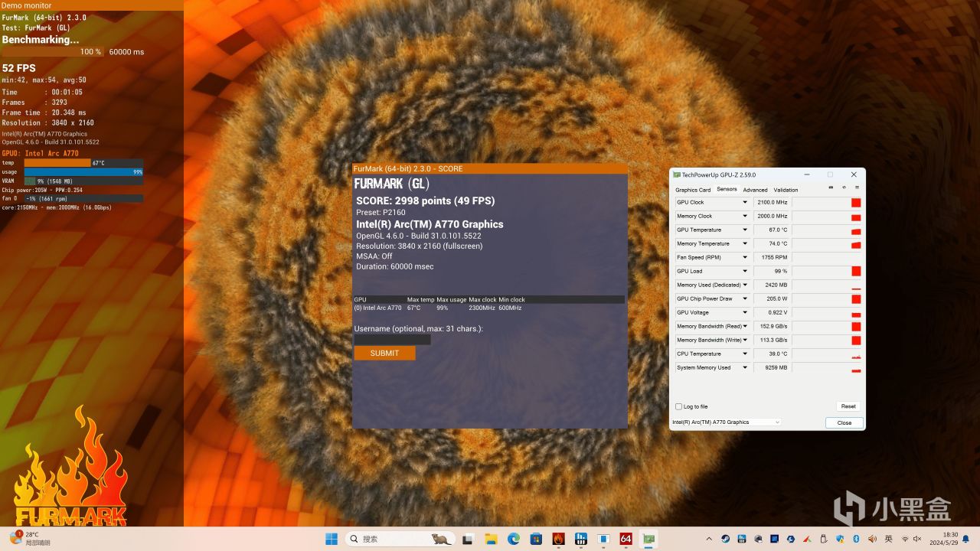Expand the GPU Temperature sensor dropdown

tap(744, 230)
